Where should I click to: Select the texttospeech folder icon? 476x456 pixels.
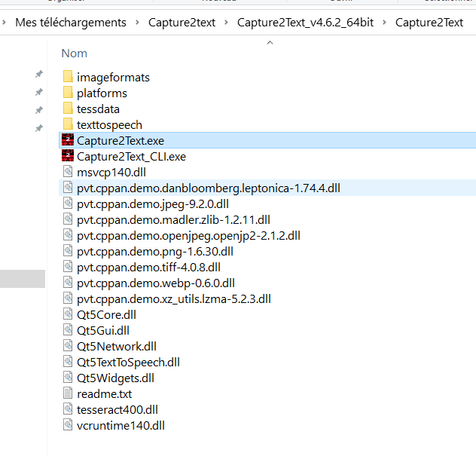pyautogui.click(x=68, y=124)
